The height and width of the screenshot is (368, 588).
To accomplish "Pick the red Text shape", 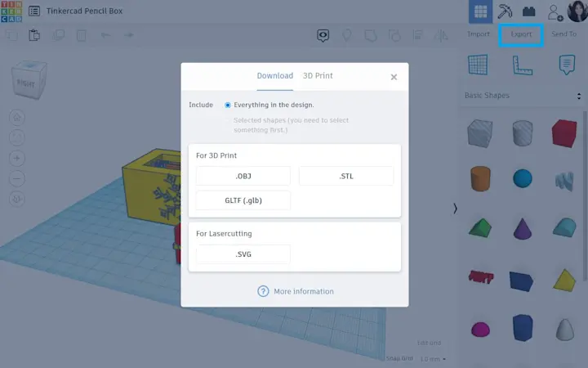I will pyautogui.click(x=481, y=277).
